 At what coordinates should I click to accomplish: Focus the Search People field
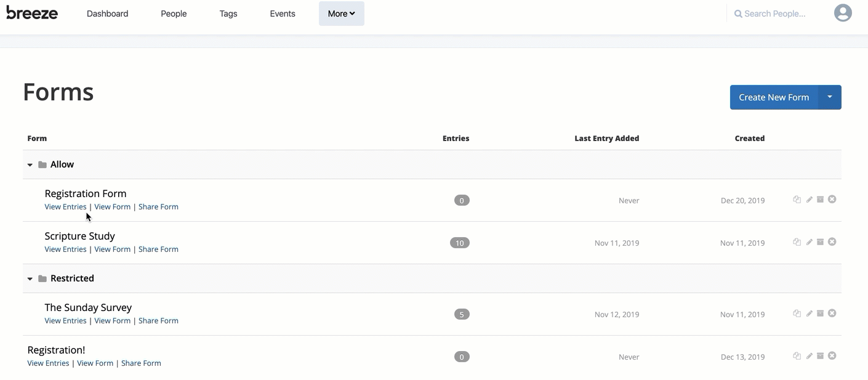pyautogui.click(x=774, y=14)
